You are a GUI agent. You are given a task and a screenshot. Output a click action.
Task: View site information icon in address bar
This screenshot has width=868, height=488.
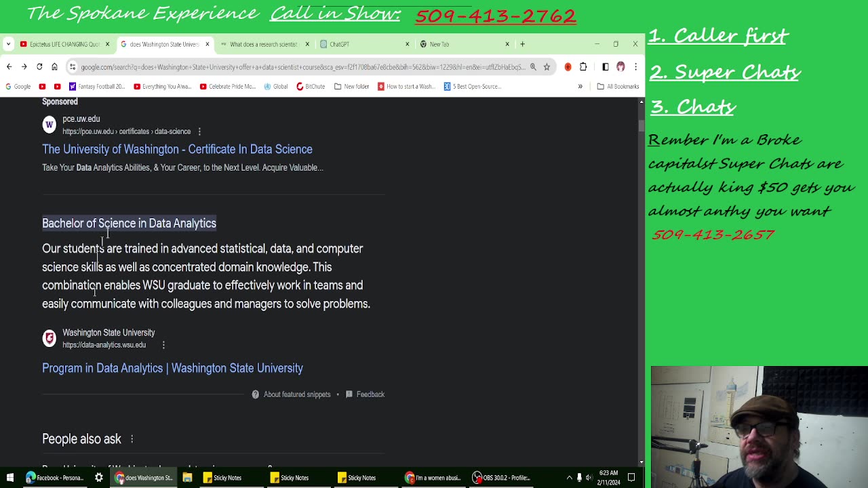[x=73, y=67]
